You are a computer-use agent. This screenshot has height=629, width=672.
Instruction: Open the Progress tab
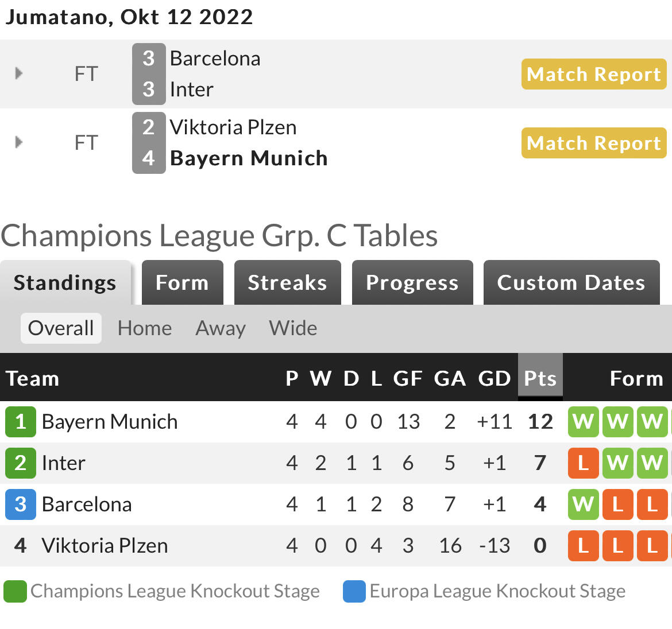pyautogui.click(x=412, y=282)
